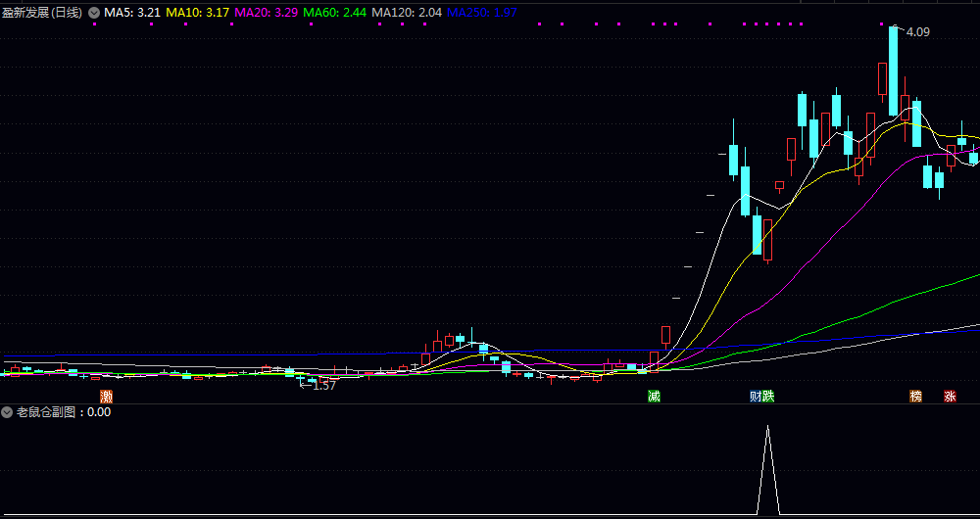This screenshot has width=980, height=519.
Task: Click the spike peak in 老鼠仓 sub-chart
Action: [767, 428]
